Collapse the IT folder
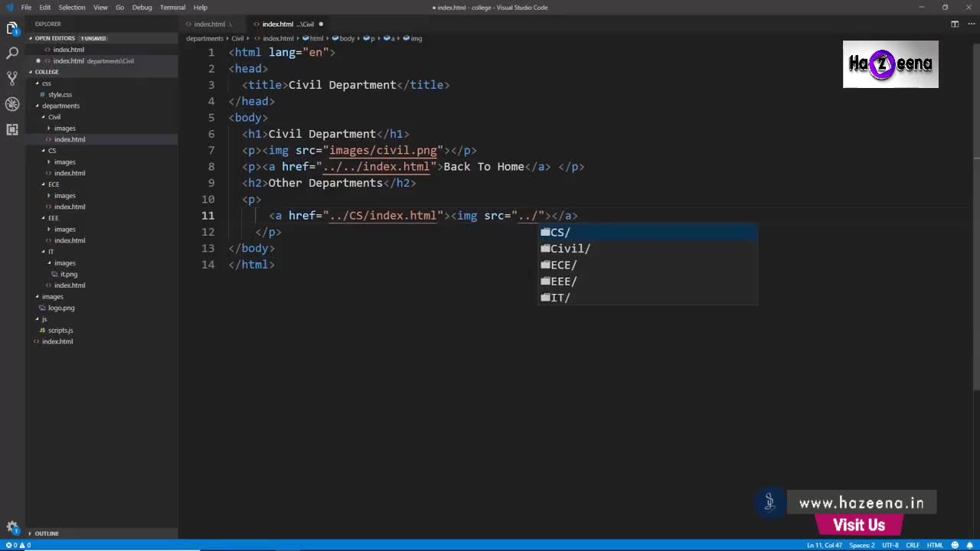 pyautogui.click(x=51, y=252)
